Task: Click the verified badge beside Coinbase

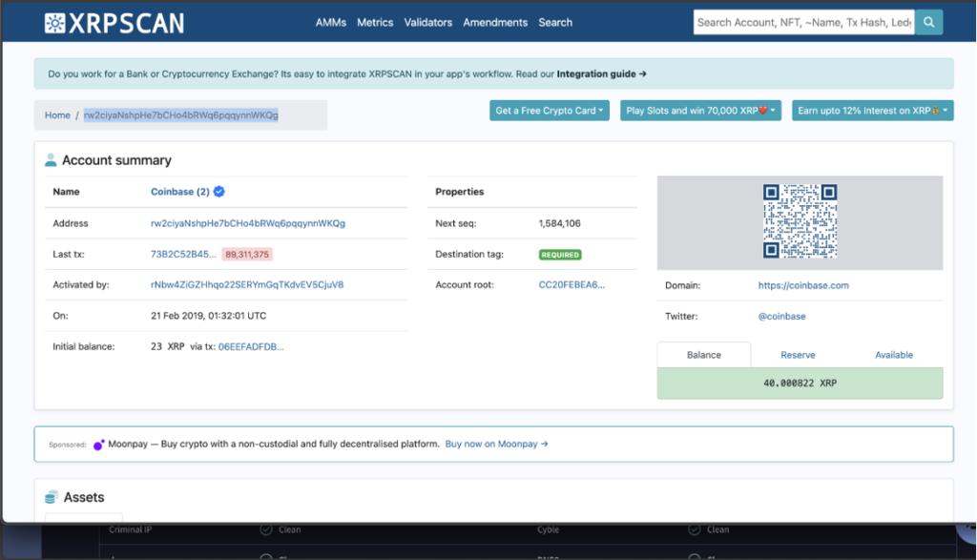Action: coord(219,192)
